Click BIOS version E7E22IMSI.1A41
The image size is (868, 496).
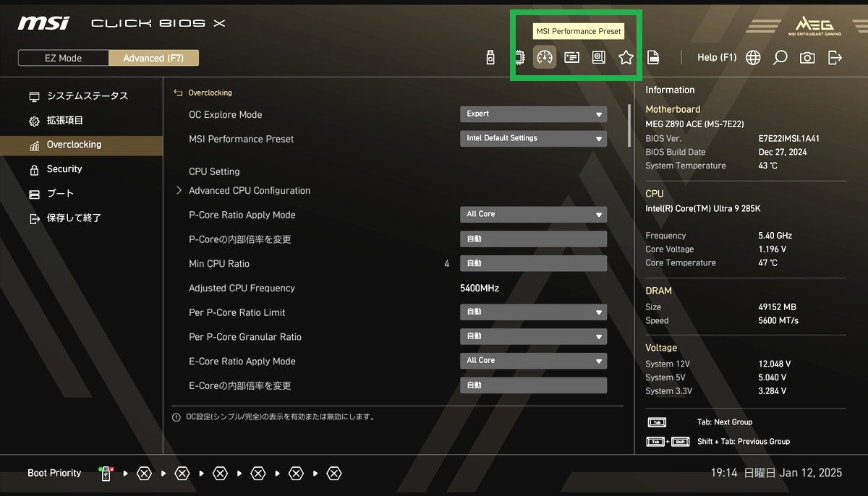[789, 139]
